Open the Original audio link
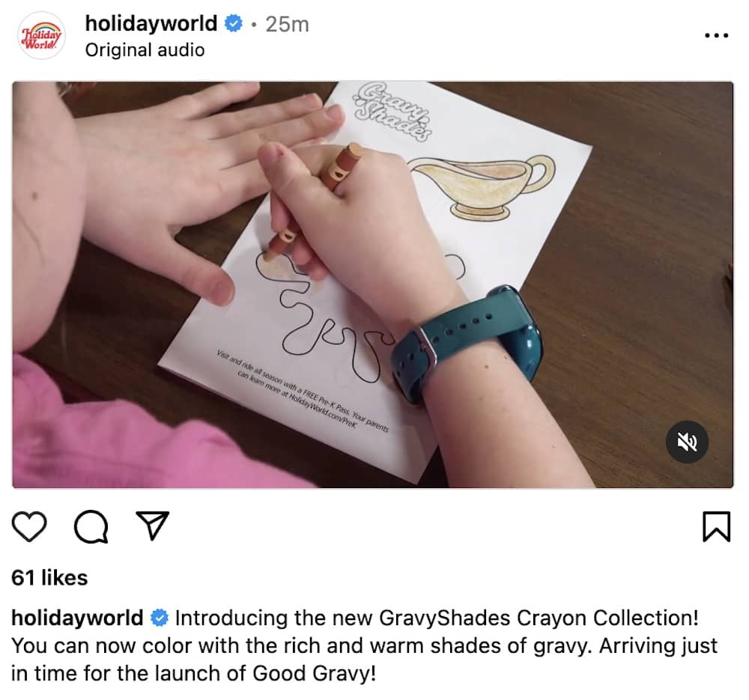This screenshot has height=700, width=749. (x=145, y=50)
